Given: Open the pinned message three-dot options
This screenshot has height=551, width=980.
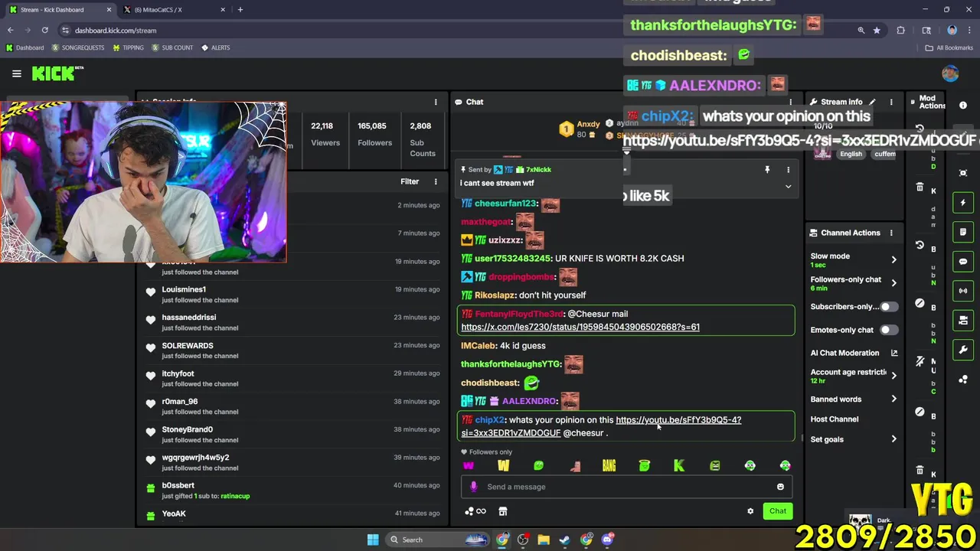Looking at the screenshot, I should tap(788, 170).
